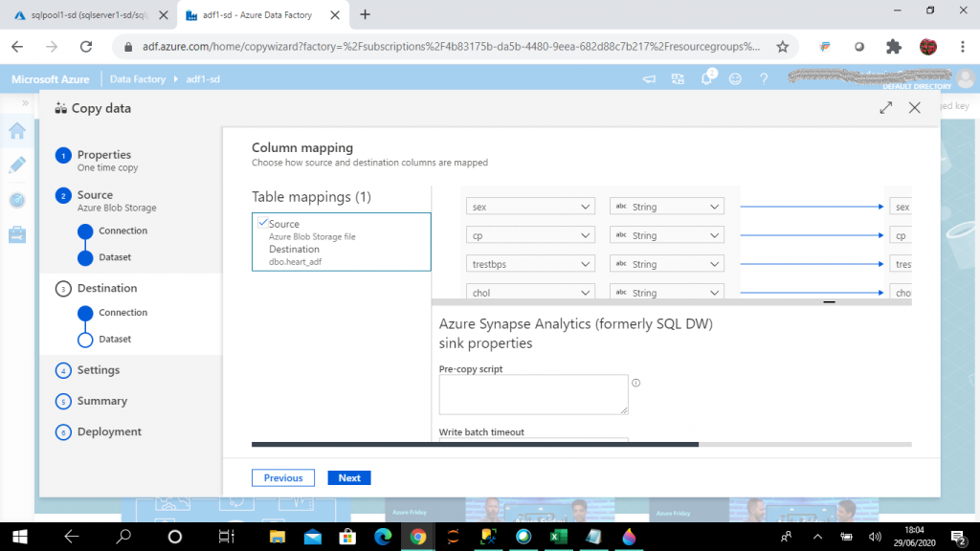Click the horizontal scrollbar under mappings
Image resolution: width=980 pixels, height=551 pixels.
(475, 444)
